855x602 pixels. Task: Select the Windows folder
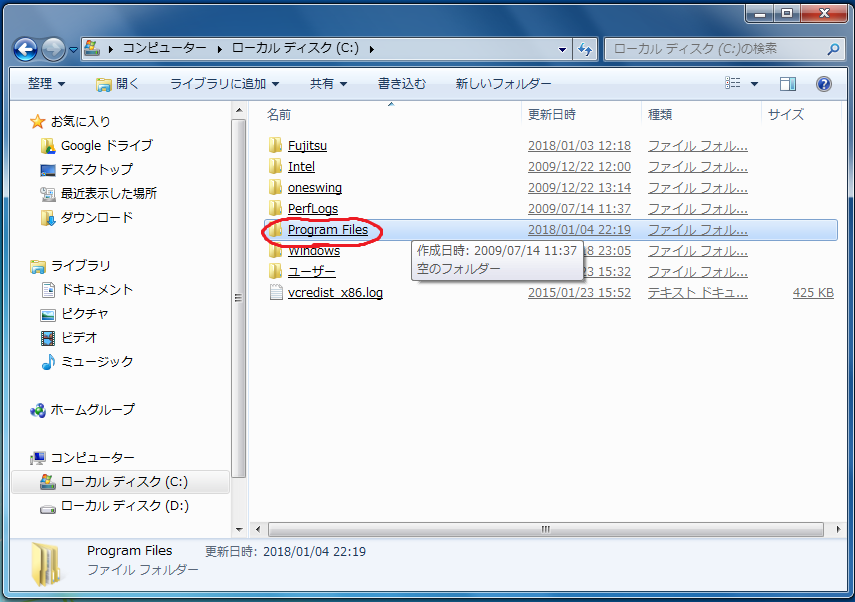coord(314,251)
